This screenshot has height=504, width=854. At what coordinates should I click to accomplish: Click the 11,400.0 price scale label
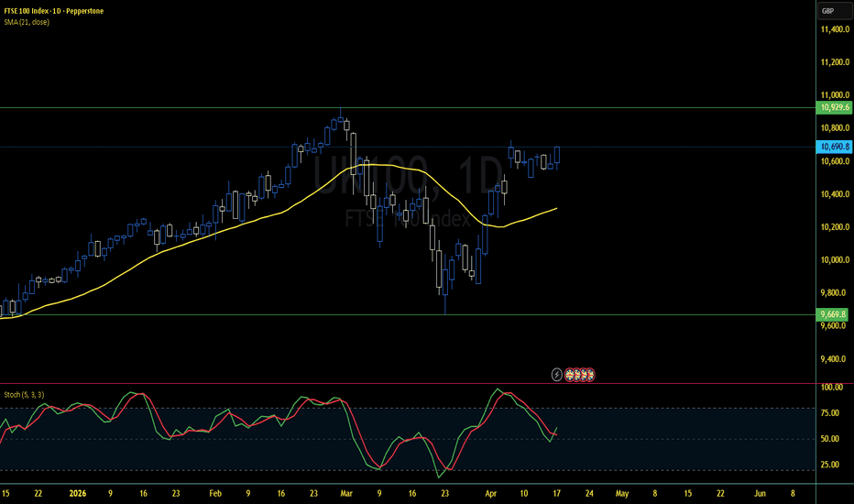click(x=835, y=29)
